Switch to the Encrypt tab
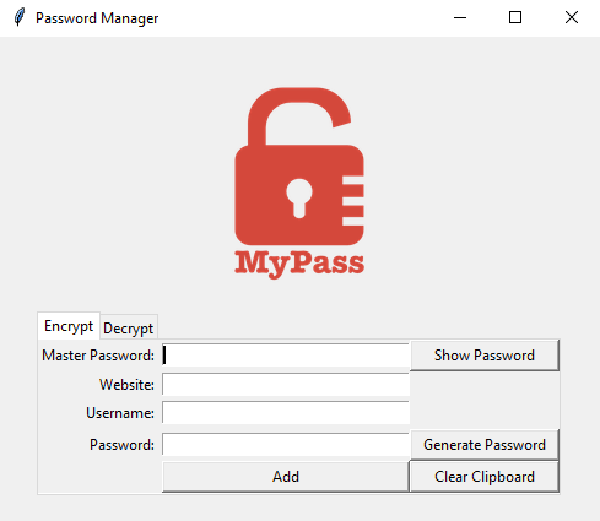Viewport: 600px width, 521px height. coord(69,326)
